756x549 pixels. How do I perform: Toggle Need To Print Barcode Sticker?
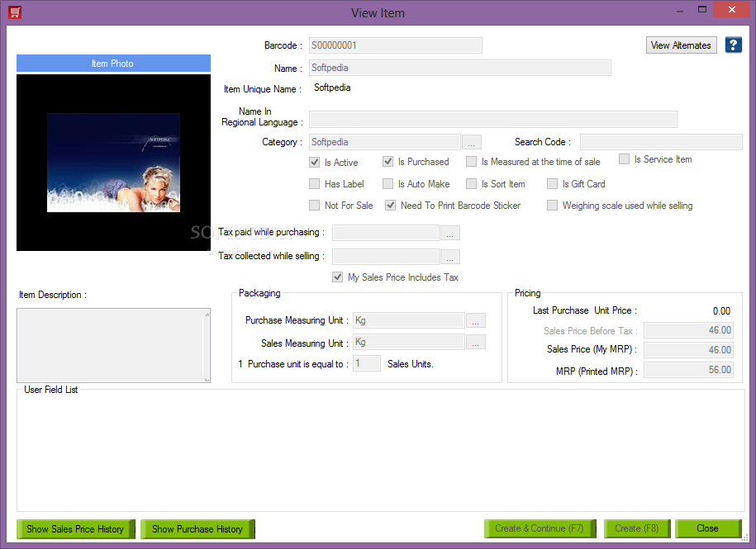tap(390, 205)
